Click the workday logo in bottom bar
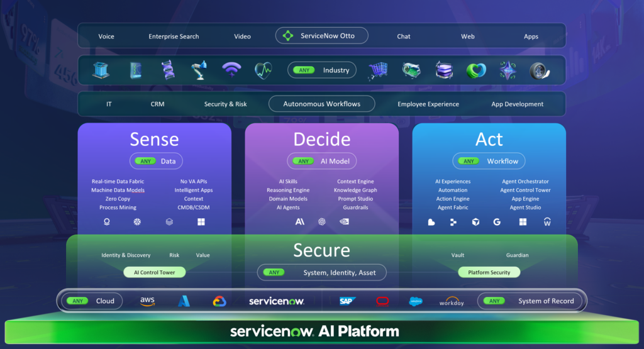This screenshot has width=644, height=349. click(452, 302)
